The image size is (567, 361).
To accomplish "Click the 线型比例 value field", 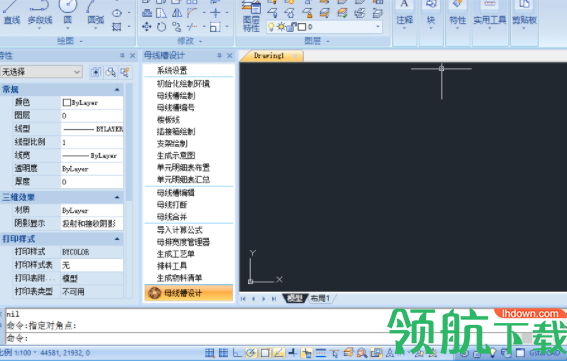I will coord(92,142).
